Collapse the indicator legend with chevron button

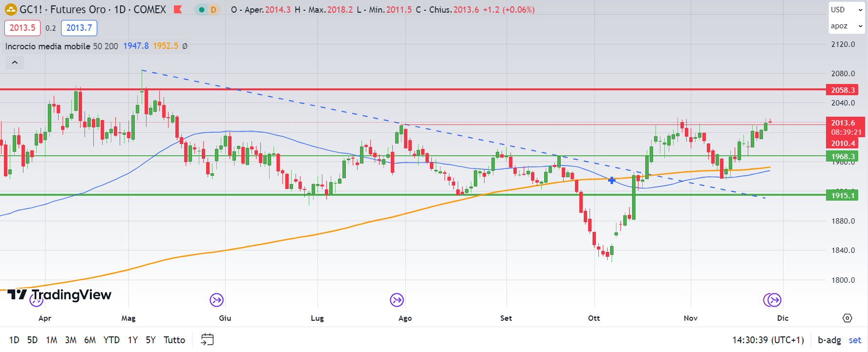pos(15,62)
